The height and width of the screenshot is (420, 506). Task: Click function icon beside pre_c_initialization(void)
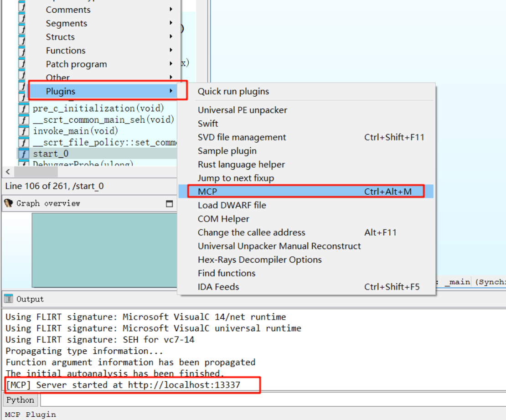[23, 109]
